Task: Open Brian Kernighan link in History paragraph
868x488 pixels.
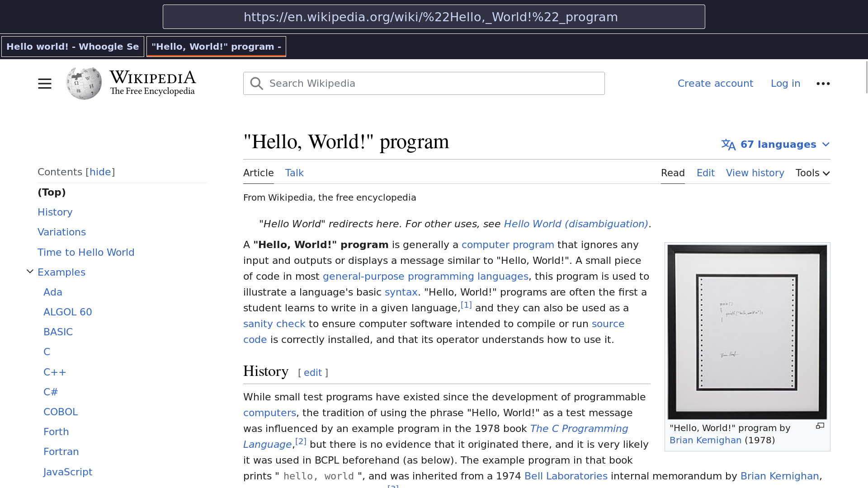Action: 779,476
